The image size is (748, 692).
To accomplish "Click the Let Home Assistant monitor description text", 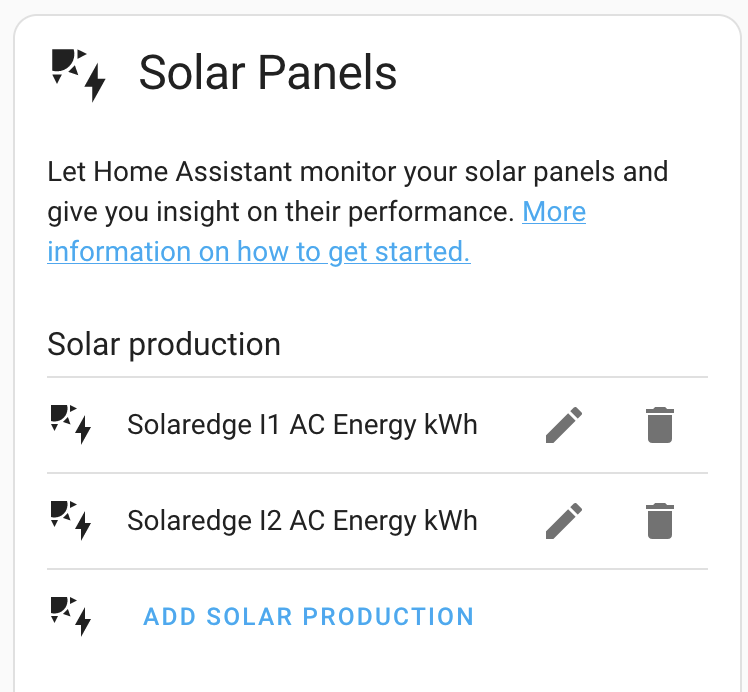I will pyautogui.click(x=358, y=172).
